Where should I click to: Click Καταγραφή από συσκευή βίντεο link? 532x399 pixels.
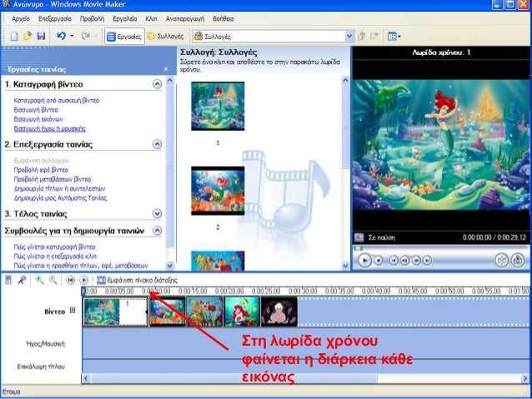coord(57,100)
